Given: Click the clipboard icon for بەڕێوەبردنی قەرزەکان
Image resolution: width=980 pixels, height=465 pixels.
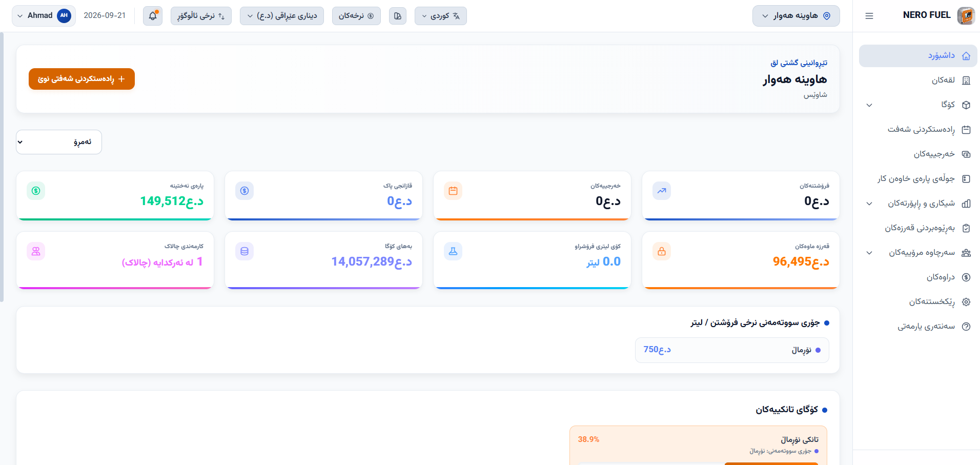Looking at the screenshot, I should [x=966, y=228].
